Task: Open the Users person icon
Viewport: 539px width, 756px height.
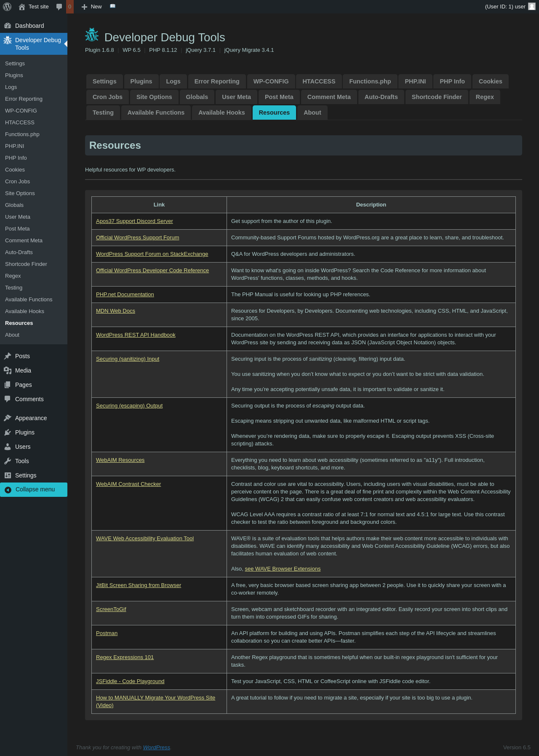Action: [x=8, y=447]
